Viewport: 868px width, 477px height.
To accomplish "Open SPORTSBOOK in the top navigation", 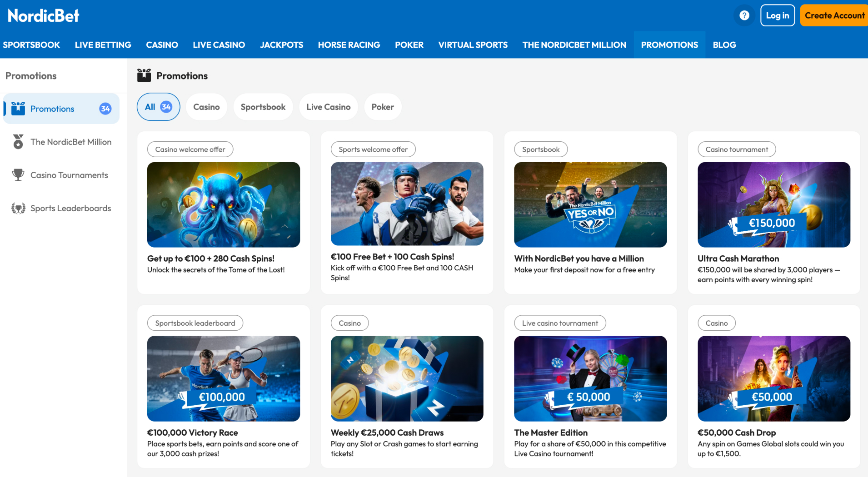I will click(x=31, y=45).
